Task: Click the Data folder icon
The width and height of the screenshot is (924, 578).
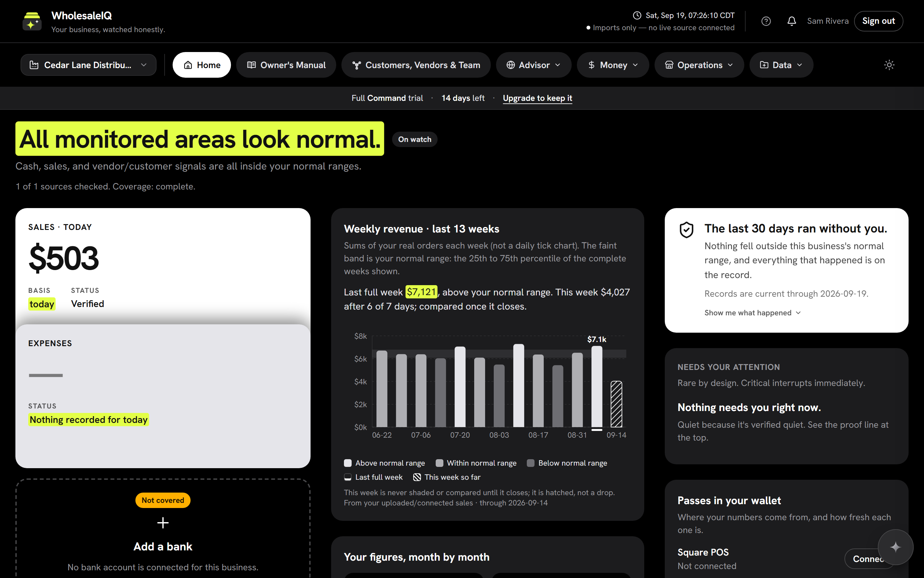Action: [764, 65]
